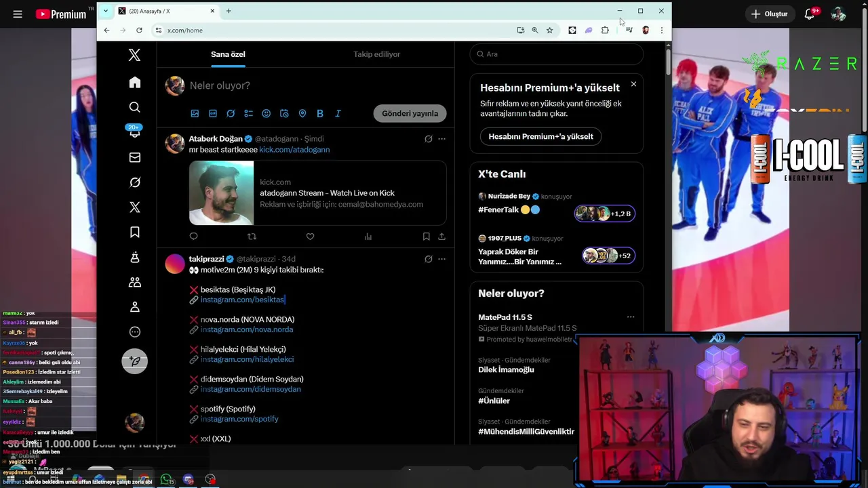Open Grok explain icon on takiprazzi's post
Screen dimensions: 868x488
pos(428,259)
